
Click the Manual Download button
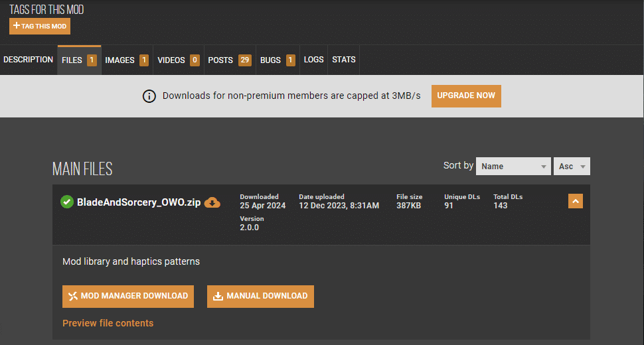tap(260, 296)
